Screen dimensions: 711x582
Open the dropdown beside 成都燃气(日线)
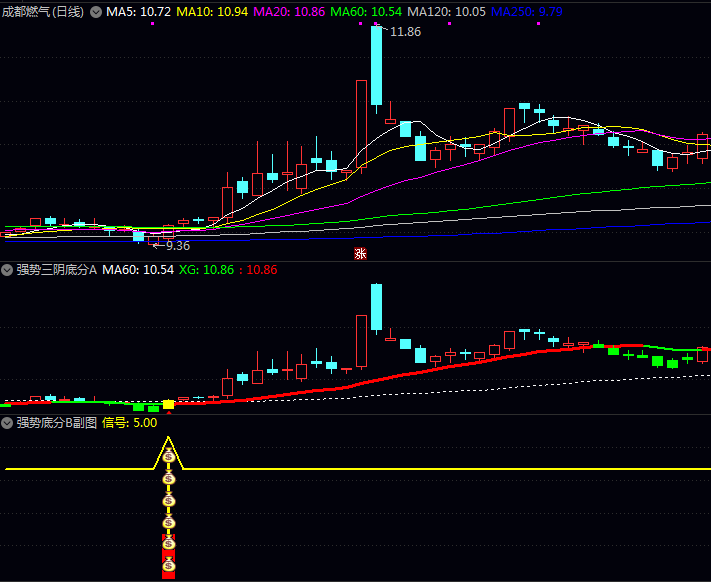pos(96,12)
